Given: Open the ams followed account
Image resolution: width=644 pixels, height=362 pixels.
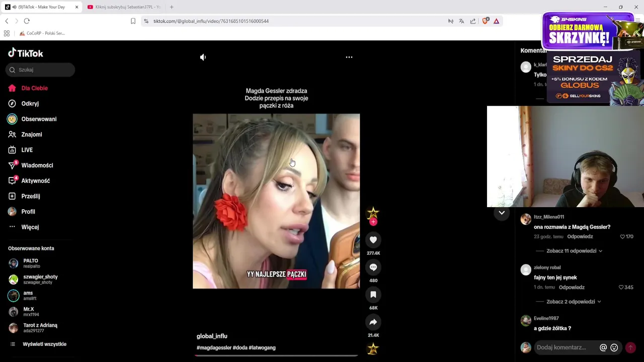Looking at the screenshot, I should tap(28, 295).
